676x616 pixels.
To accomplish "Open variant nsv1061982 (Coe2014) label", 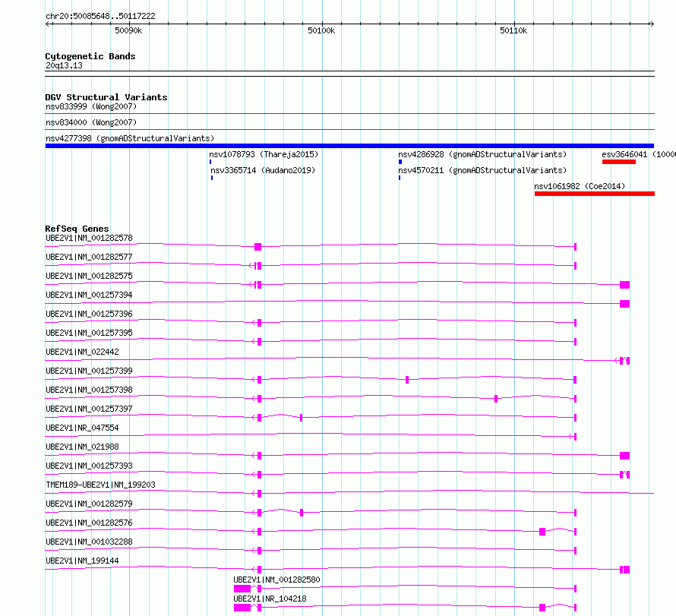I will tap(580, 186).
